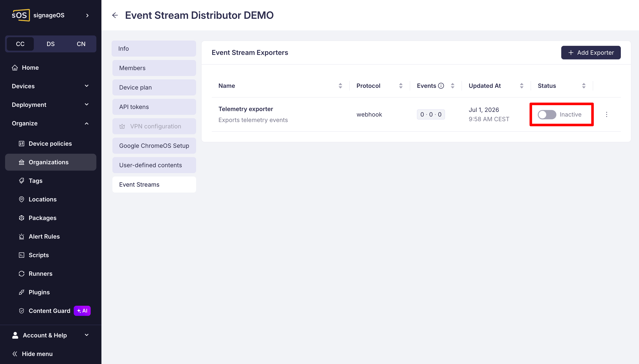
Task: Click the AI badge next to Content Guard
Action: 82,311
